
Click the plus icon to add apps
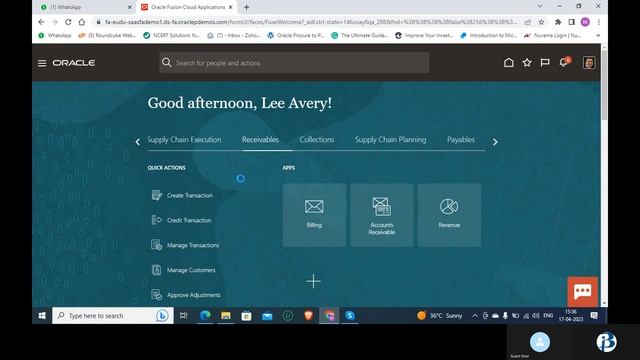coord(313,281)
